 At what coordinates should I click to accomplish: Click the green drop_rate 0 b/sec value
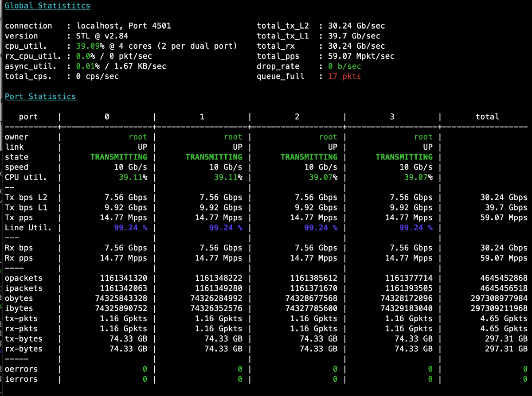tap(344, 66)
